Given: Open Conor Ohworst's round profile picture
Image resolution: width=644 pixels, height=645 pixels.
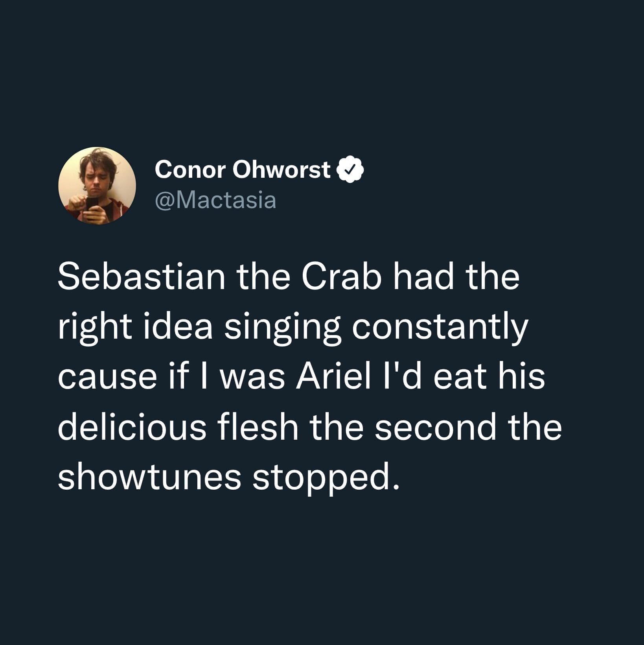Looking at the screenshot, I should click(x=97, y=186).
